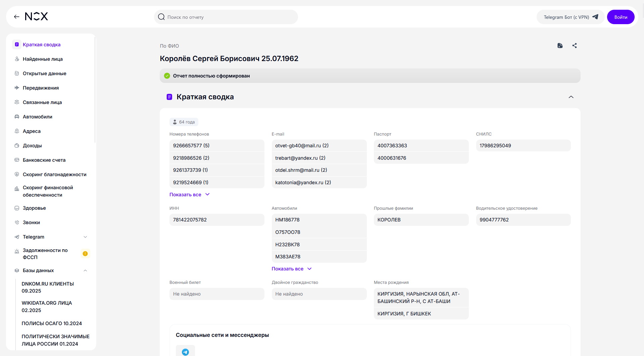
Task: Click the back arrow icon
Action: (x=16, y=17)
